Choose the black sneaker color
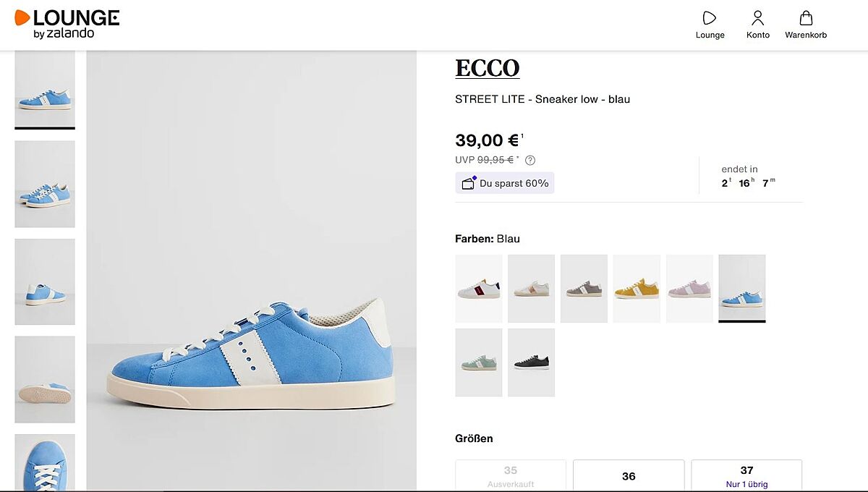868x492 pixels. click(531, 362)
